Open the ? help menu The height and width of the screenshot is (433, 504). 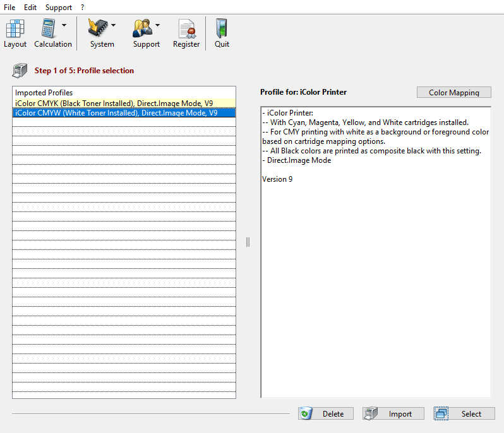click(82, 7)
